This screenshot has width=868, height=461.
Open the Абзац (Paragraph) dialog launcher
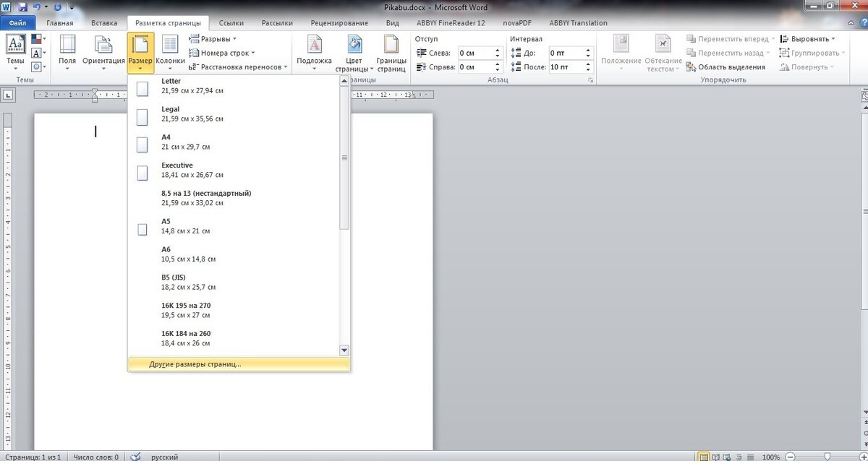click(591, 79)
